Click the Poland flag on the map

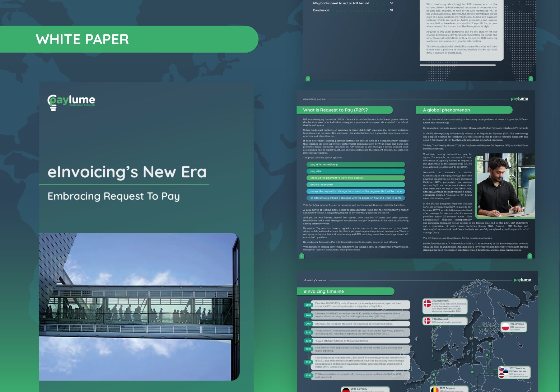505,327
